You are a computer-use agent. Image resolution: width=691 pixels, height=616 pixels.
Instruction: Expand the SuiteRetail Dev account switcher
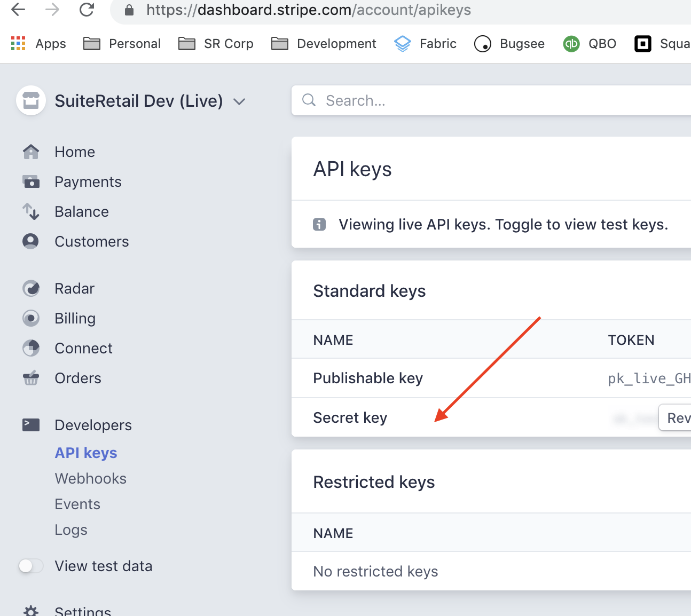click(x=239, y=101)
